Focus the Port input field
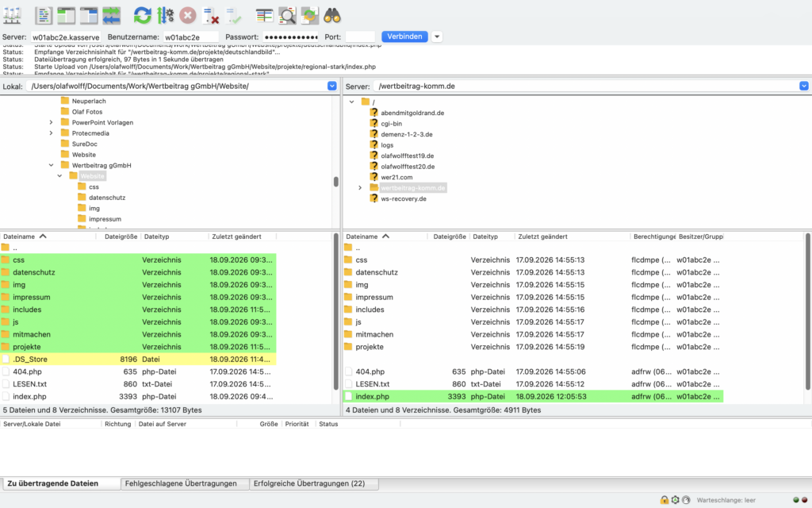812x508 pixels. [360, 37]
